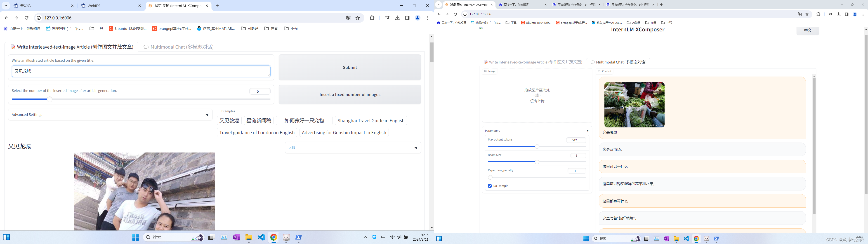Open OneNote from the left taskbar
868x244 pixels.
[236, 238]
